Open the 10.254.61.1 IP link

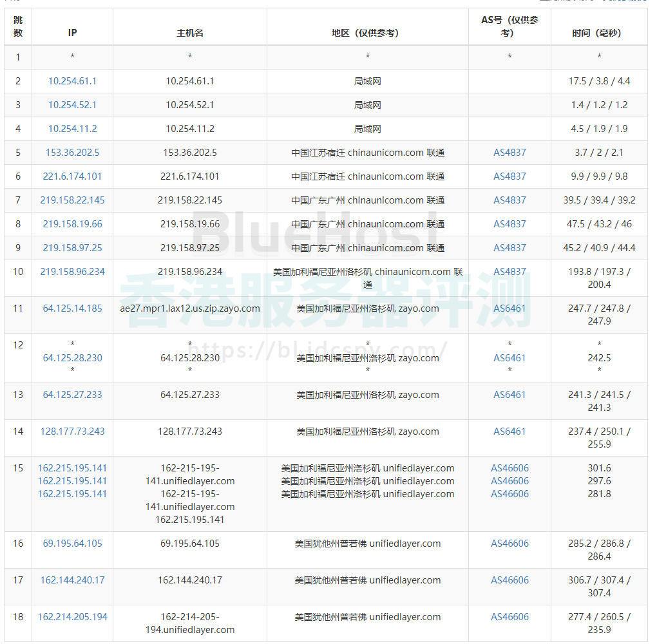click(72, 81)
